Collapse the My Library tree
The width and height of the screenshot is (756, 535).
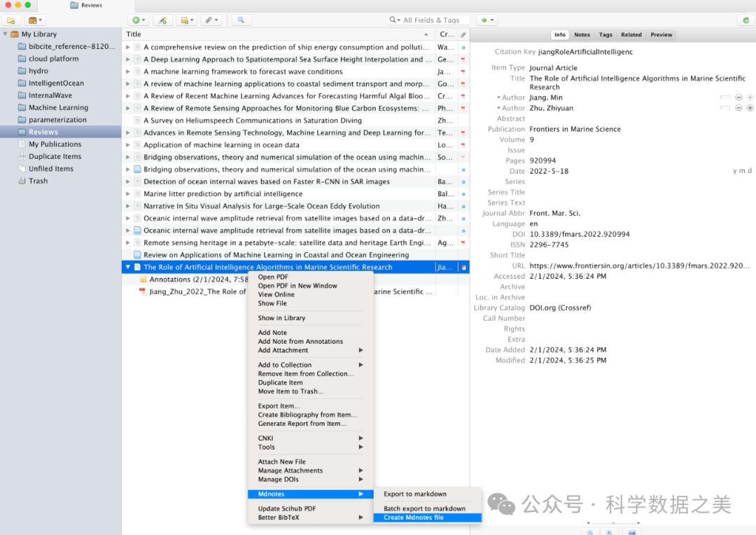point(6,34)
